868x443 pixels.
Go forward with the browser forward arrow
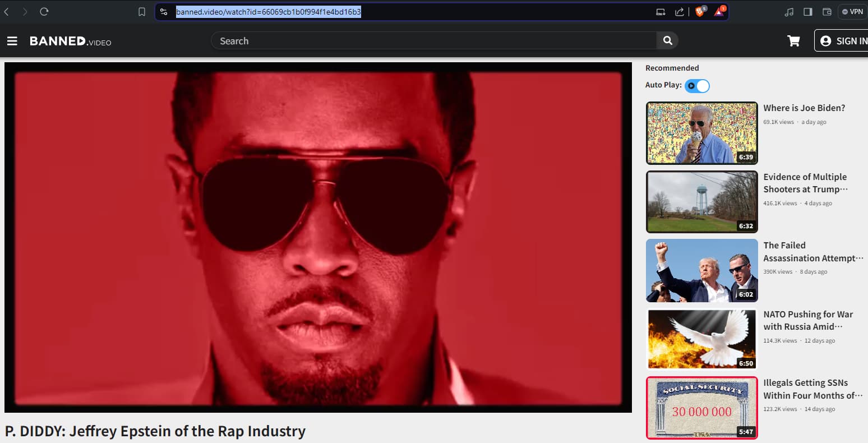[x=25, y=11]
